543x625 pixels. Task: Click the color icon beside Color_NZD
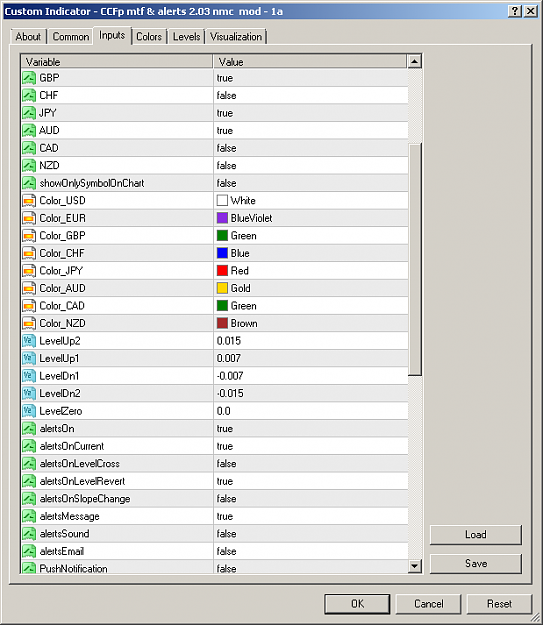point(29,323)
